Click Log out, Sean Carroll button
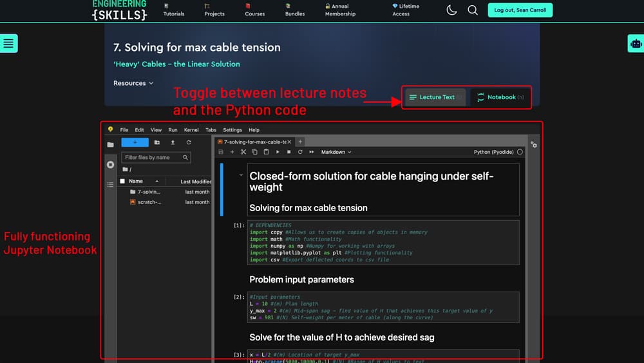 [520, 10]
